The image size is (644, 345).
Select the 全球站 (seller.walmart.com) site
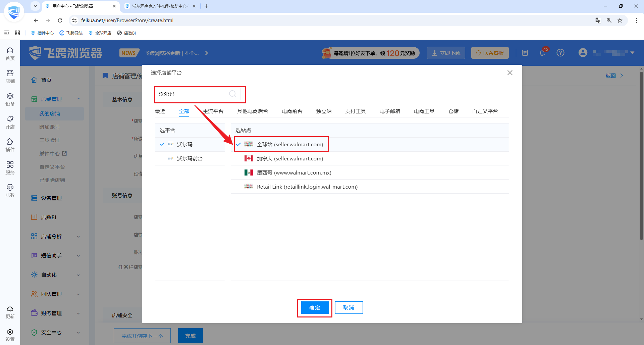click(x=370, y=144)
